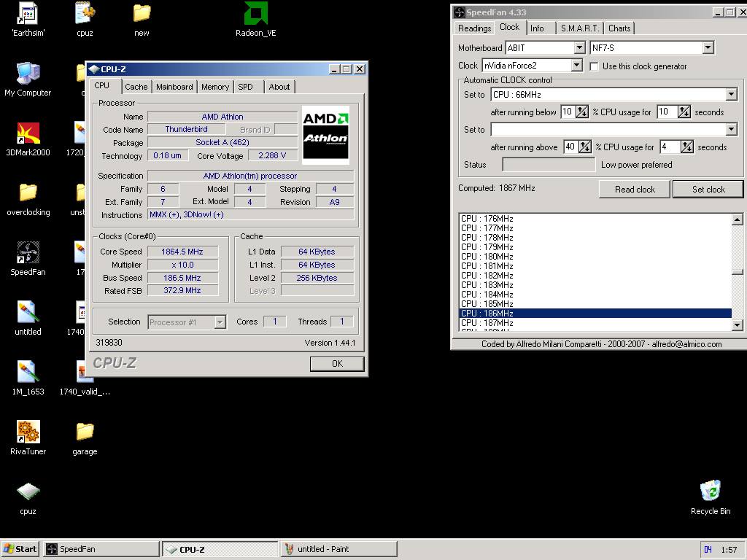Select 'CPU : 187MHz' in the clock list
Image resolution: width=747 pixels, height=560 pixels.
[595, 323]
